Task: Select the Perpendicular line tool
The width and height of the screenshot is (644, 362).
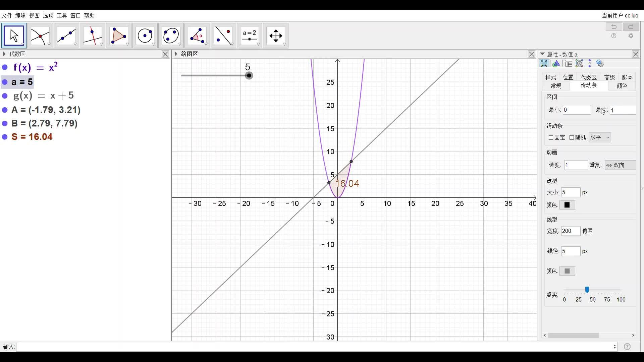Action: pyautogui.click(x=93, y=36)
